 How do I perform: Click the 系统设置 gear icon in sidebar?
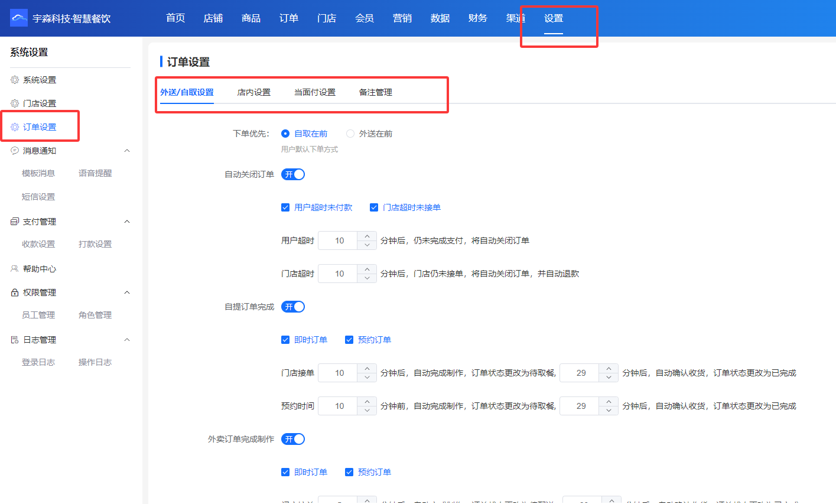15,80
